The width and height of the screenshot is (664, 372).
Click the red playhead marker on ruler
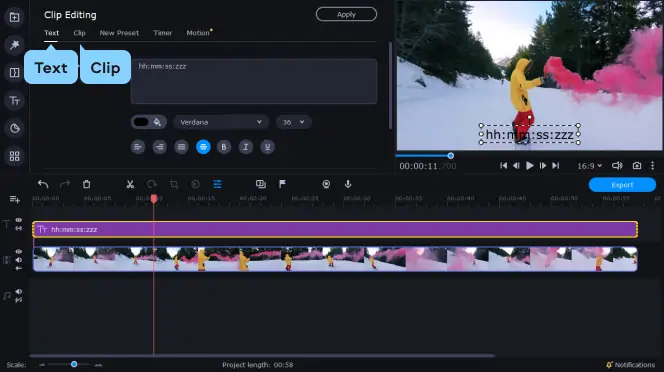click(154, 198)
